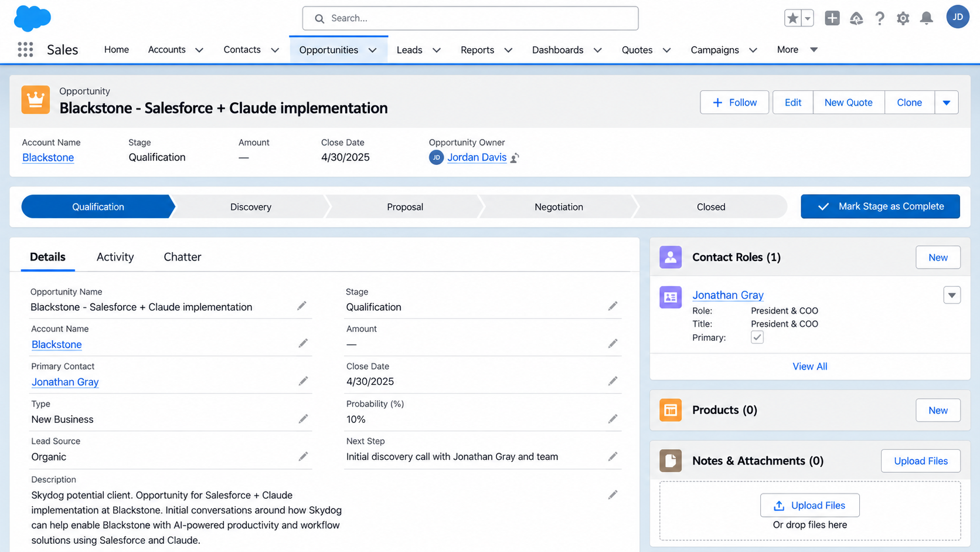Expand the Contacts nav dropdown chevron
The image size is (980, 552).
(x=275, y=50)
